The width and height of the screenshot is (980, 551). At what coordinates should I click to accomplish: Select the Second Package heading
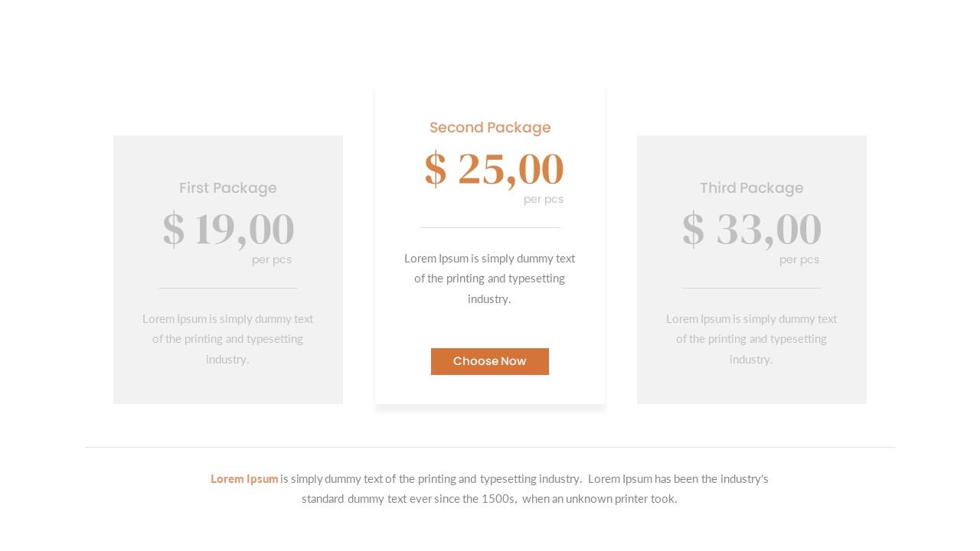coord(490,128)
